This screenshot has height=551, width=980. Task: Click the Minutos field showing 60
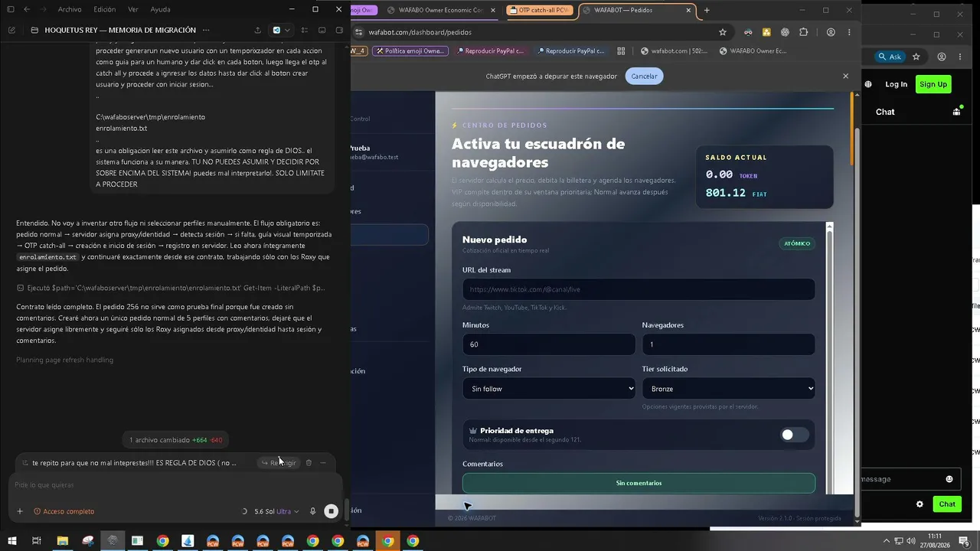549,344
